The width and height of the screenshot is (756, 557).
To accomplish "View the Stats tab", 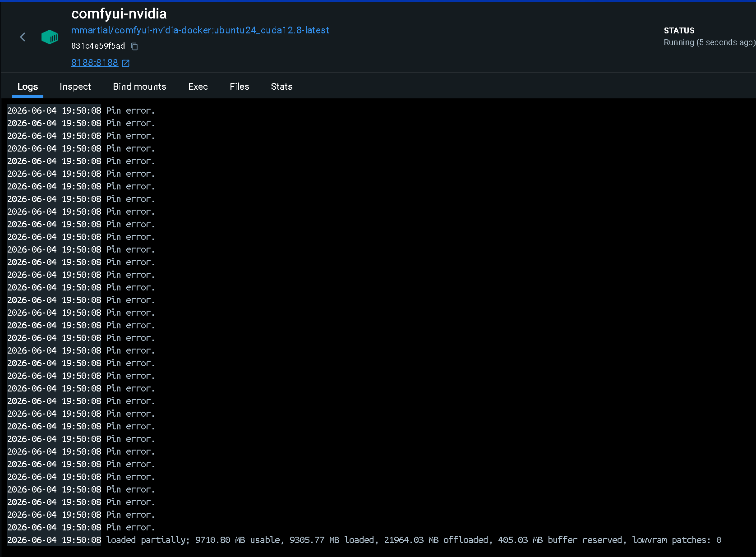I will coord(282,87).
